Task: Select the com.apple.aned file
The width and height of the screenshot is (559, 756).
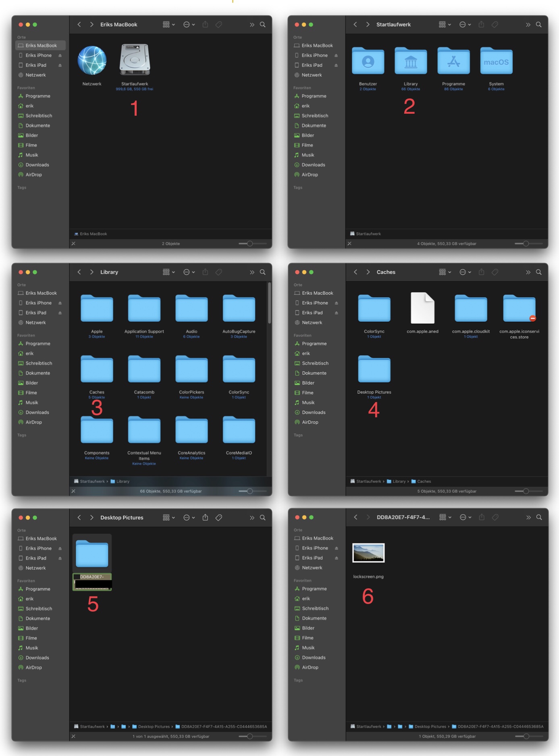Action: coord(422,308)
